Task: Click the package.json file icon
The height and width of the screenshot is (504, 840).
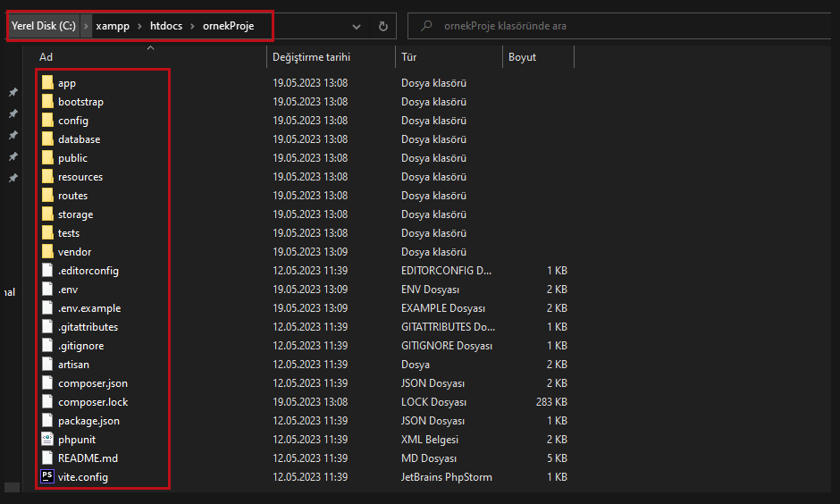Action: point(47,420)
